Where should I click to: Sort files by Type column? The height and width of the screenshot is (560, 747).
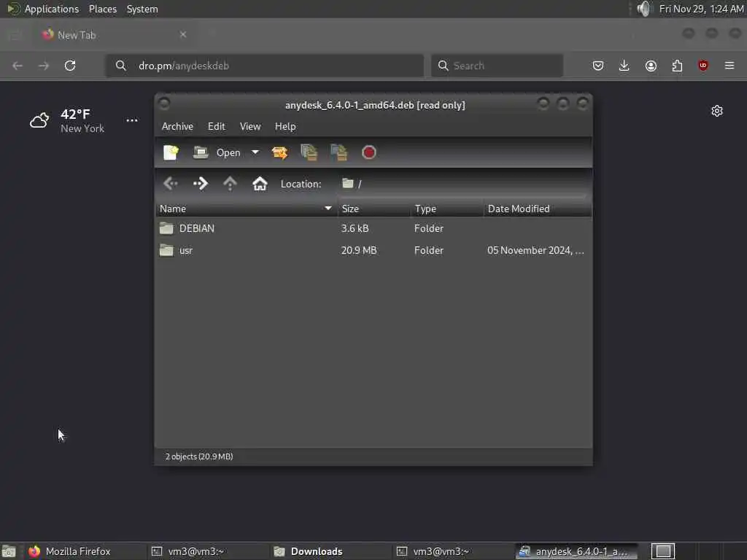coord(447,209)
